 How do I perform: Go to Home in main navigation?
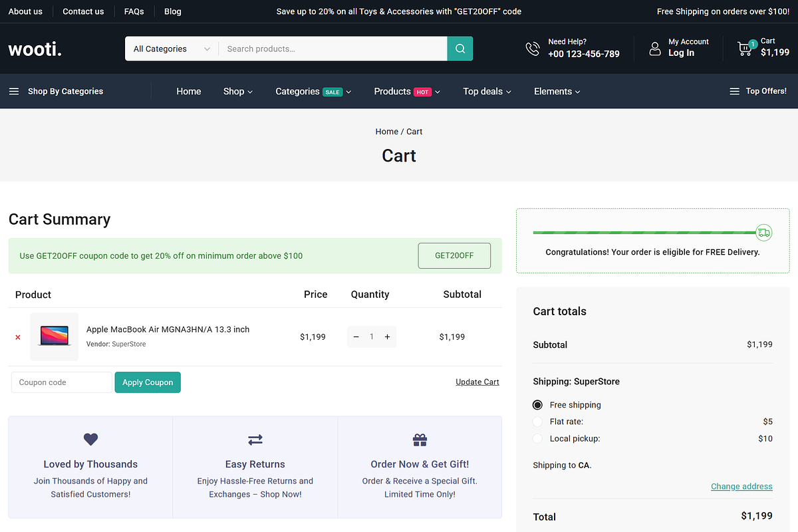[x=189, y=92]
